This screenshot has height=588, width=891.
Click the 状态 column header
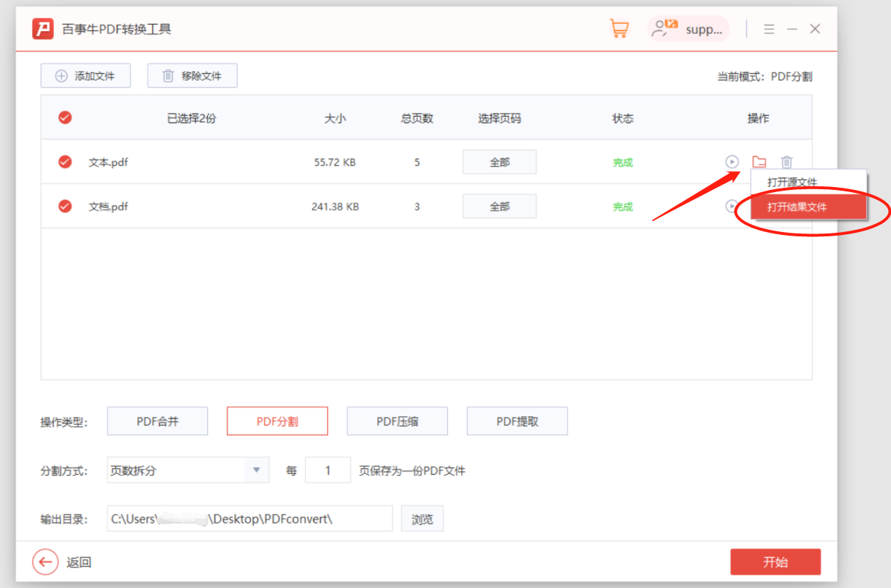pyautogui.click(x=623, y=118)
